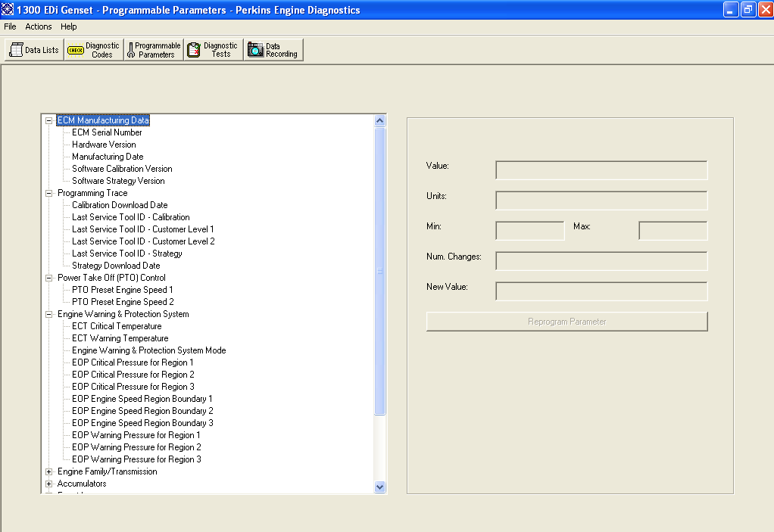Image resolution: width=774 pixels, height=532 pixels.
Task: Click the Reprogram Parameter button
Action: pos(567,322)
